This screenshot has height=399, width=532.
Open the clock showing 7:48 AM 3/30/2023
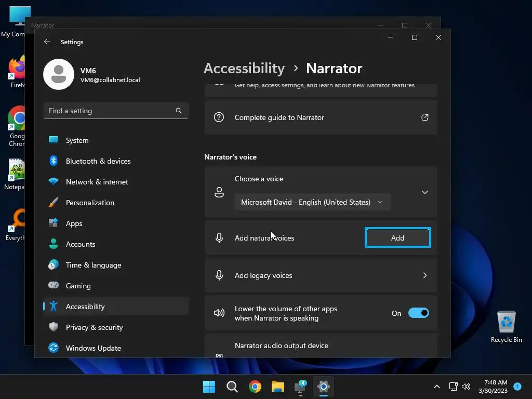(x=493, y=387)
